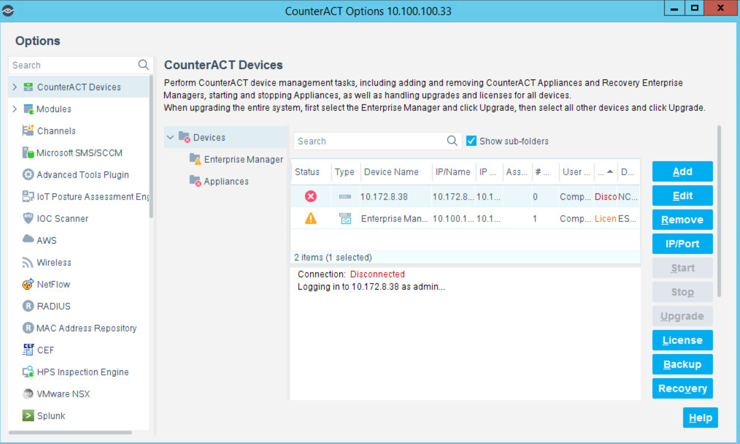
Task: Click the Advanced Tools Plugin icon
Action: coord(28,175)
